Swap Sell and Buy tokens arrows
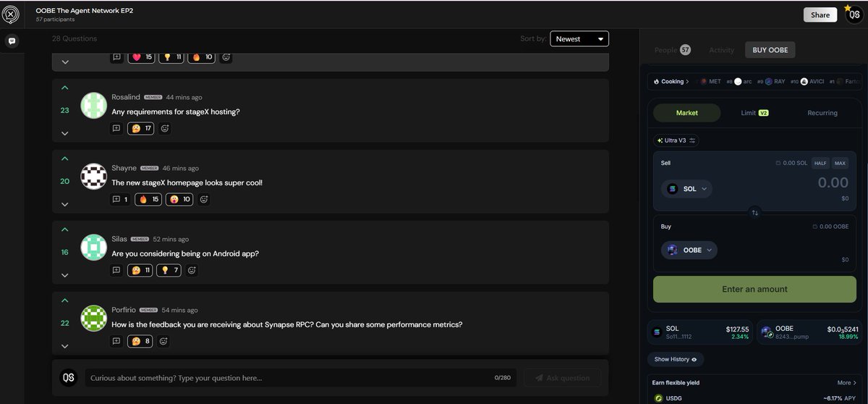 click(755, 213)
